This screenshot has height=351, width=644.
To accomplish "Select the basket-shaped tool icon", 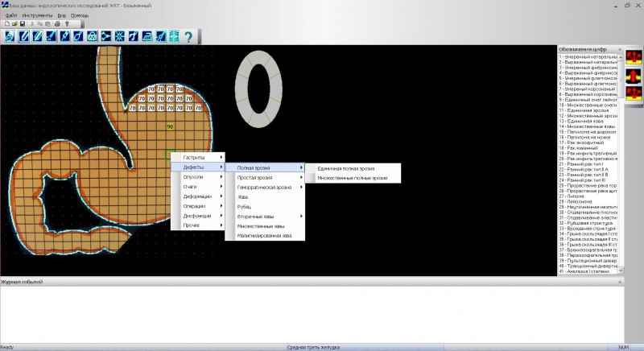I will [92, 36].
